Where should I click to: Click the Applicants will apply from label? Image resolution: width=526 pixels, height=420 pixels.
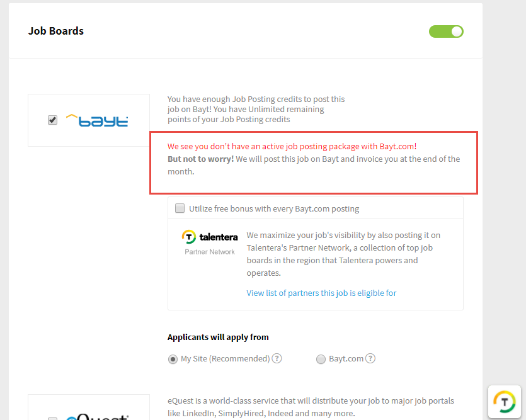click(x=218, y=337)
